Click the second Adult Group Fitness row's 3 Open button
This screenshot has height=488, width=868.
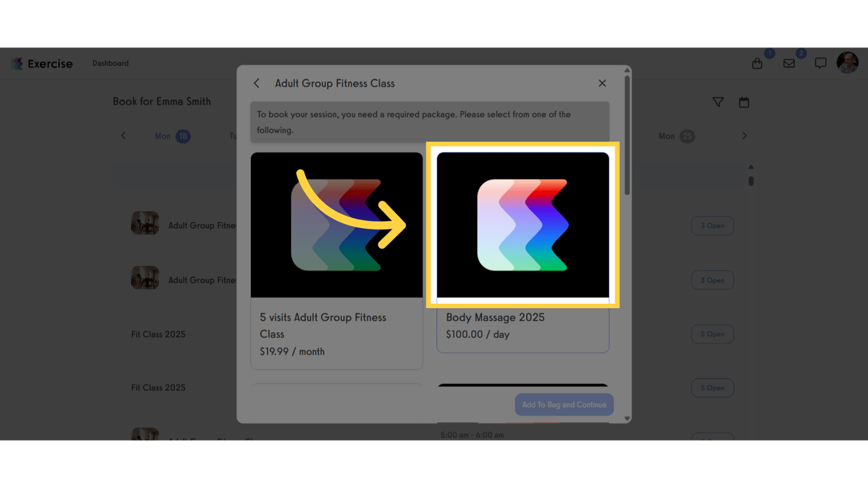click(712, 280)
